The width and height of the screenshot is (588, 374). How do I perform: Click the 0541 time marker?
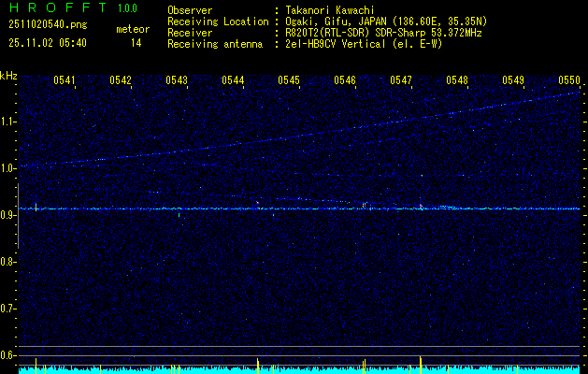click(x=65, y=80)
